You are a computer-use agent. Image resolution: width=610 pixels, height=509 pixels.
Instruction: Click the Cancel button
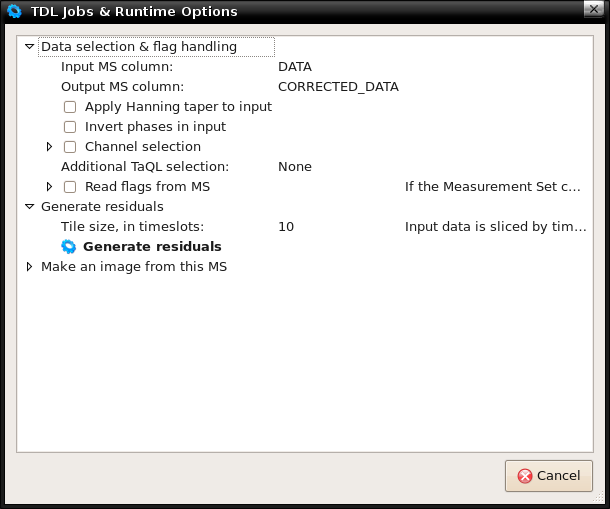coord(549,476)
